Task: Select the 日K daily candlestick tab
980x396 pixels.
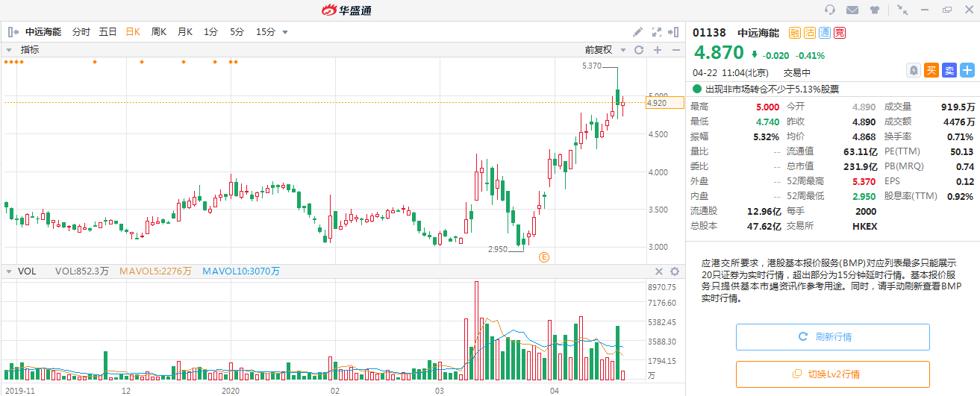Action: [x=133, y=32]
